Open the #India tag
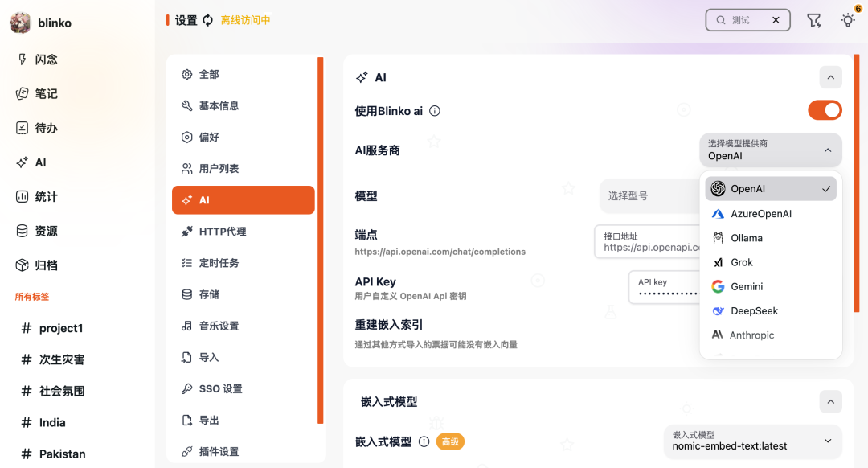The image size is (868, 468). [43, 423]
